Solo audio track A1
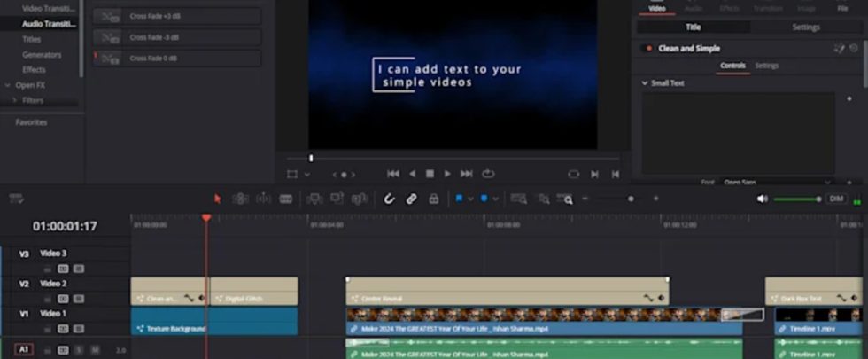 pyautogui.click(x=78, y=350)
